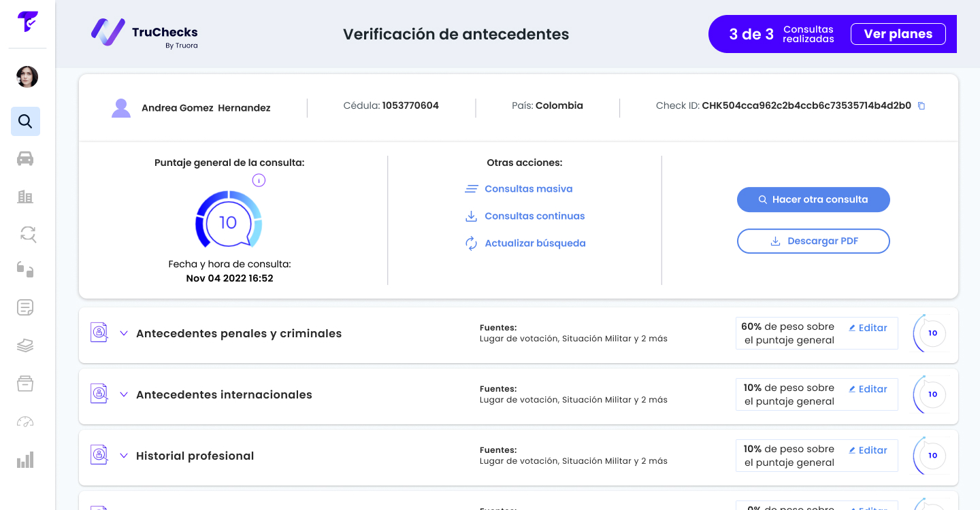This screenshot has width=980, height=510.
Task: Open Consultas masiva link
Action: 529,189
